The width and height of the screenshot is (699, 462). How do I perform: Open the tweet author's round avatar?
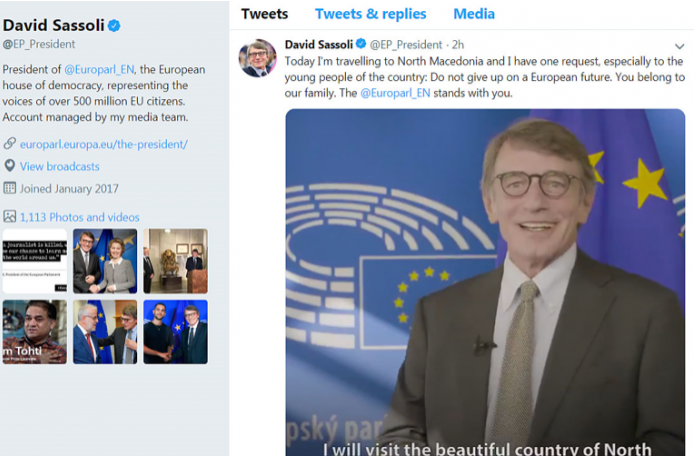(x=257, y=58)
